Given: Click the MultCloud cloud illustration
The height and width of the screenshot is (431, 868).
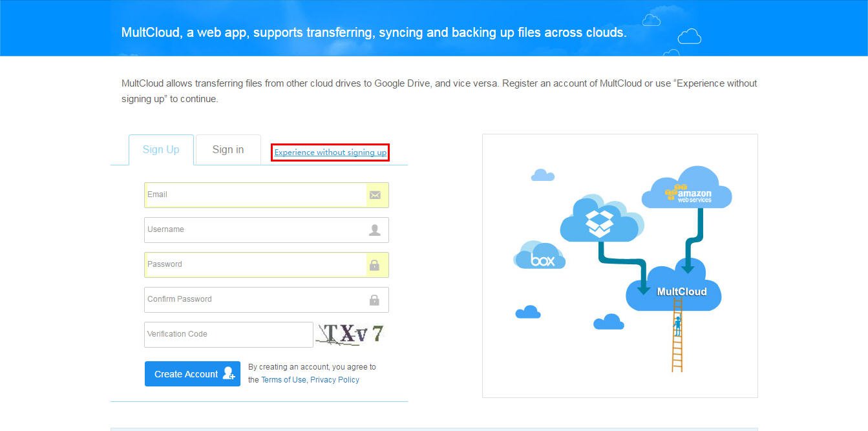Looking at the screenshot, I should (x=673, y=285).
